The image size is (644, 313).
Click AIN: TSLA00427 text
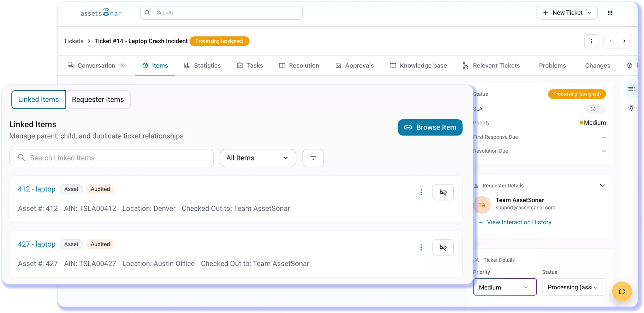(x=90, y=264)
